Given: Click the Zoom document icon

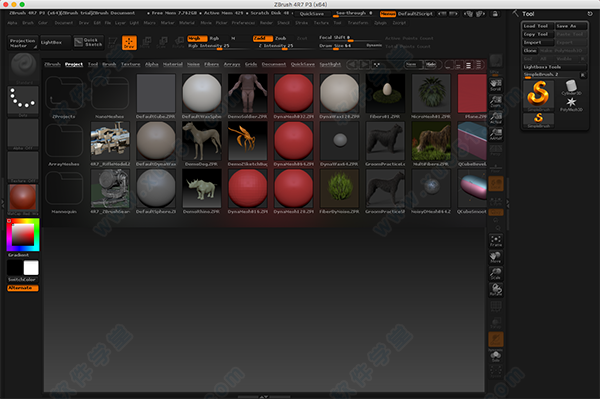Looking at the screenshot, I should tap(496, 102).
